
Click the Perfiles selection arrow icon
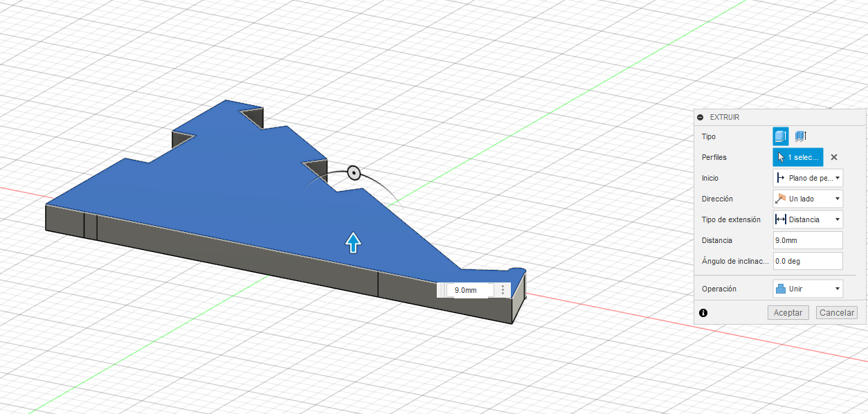[x=781, y=157]
